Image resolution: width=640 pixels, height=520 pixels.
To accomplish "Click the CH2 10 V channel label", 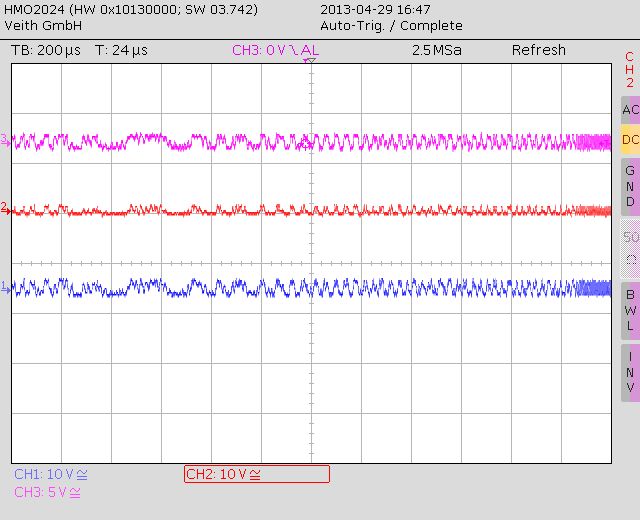I will click(257, 474).
